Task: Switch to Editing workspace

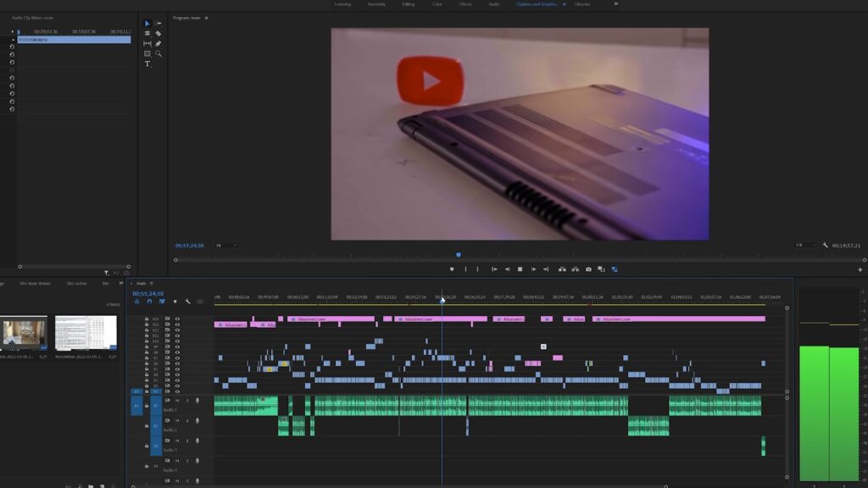Action: [x=409, y=4]
